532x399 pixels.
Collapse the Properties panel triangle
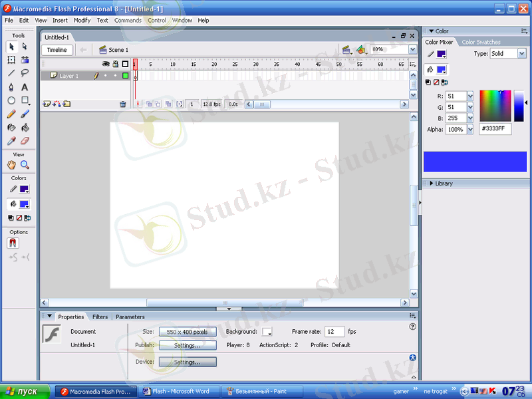[x=49, y=316]
